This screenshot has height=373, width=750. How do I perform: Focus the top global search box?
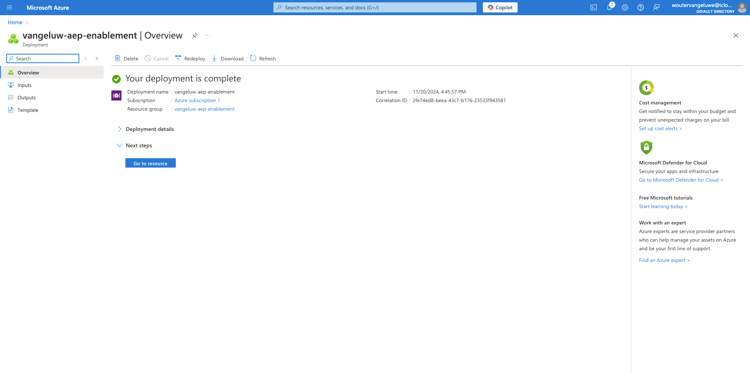click(x=375, y=8)
